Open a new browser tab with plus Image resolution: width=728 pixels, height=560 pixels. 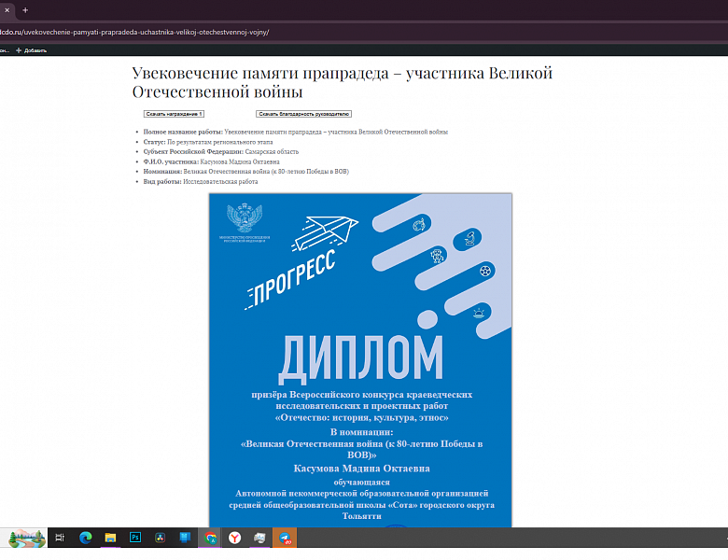tap(25, 10)
